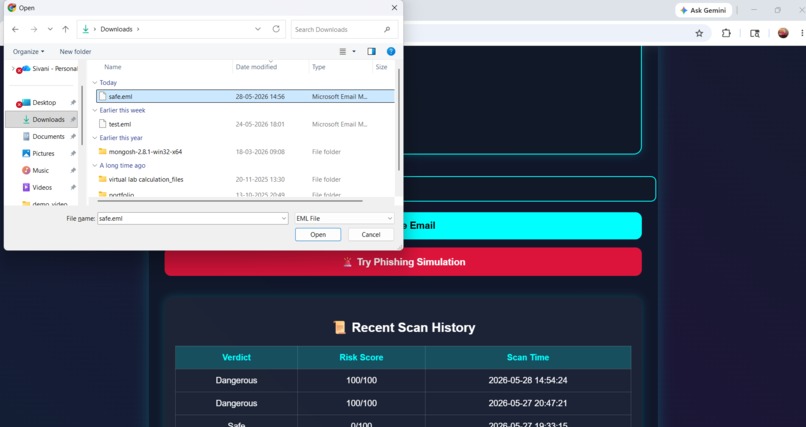Image resolution: width=806 pixels, height=427 pixels.
Task: Select Sivani - Personal in sidebar
Action: tap(54, 68)
